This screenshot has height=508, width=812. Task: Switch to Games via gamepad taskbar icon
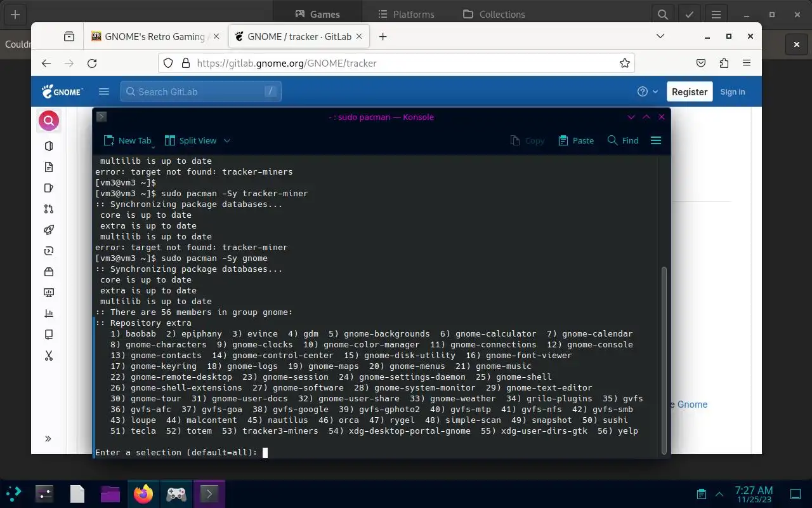pos(176,493)
